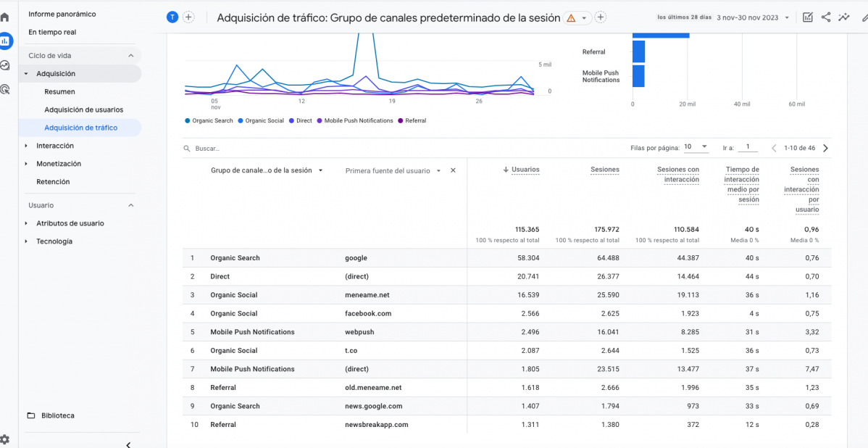868x448 pixels.
Task: Open the Admin settings gear
Action: point(4,440)
